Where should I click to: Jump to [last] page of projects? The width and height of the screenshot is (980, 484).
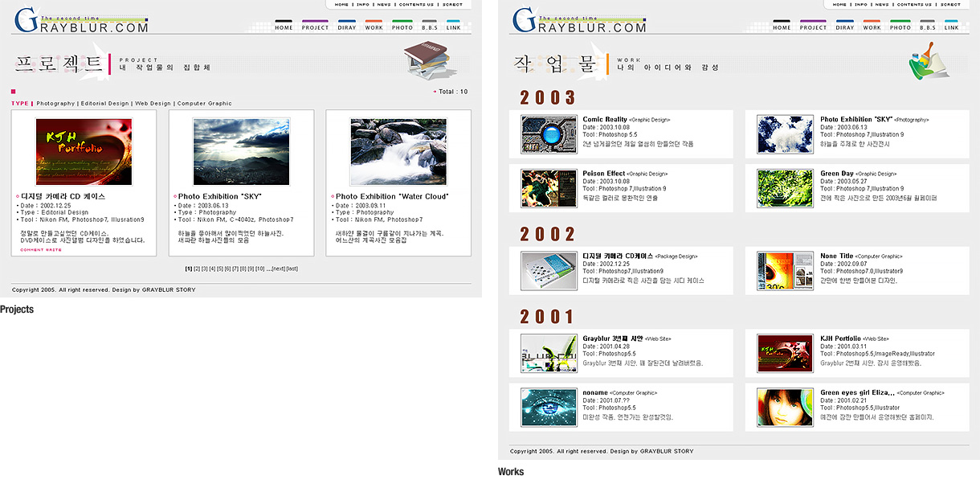(x=292, y=269)
